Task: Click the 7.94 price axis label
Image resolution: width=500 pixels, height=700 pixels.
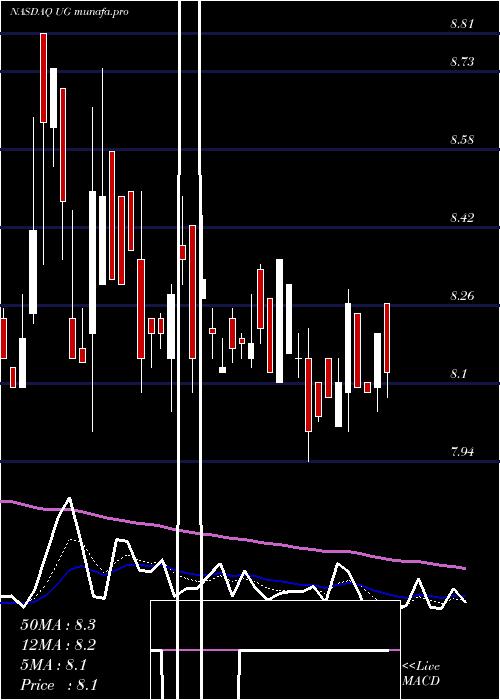Action: 462,452
